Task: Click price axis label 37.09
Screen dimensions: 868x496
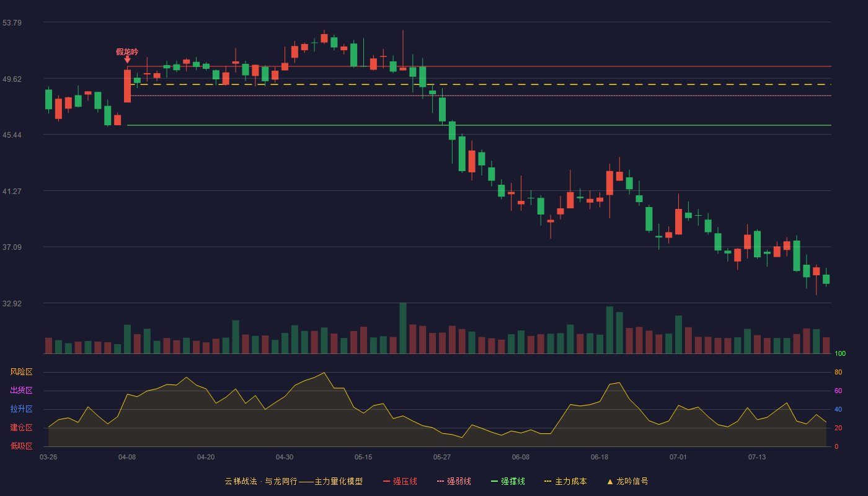Action: [x=12, y=247]
